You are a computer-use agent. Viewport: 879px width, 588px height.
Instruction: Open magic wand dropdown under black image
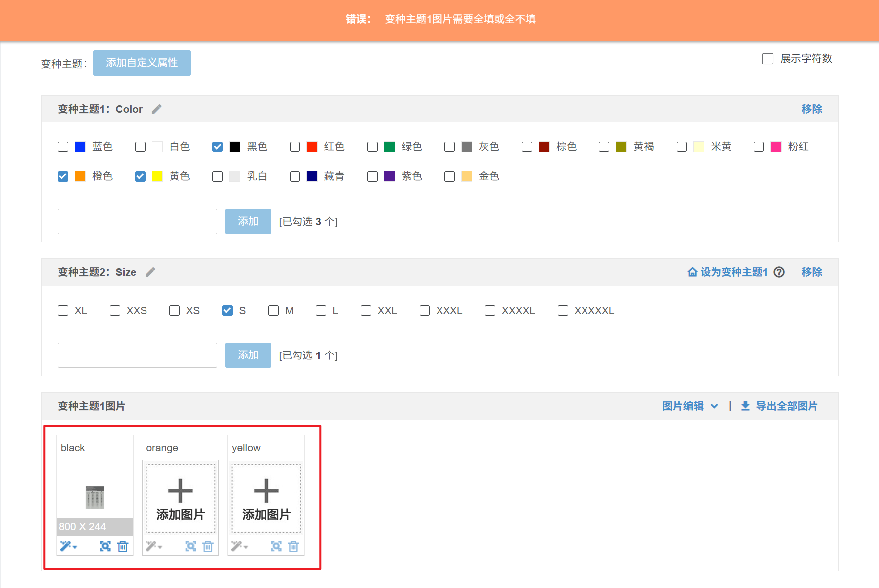[x=68, y=547]
